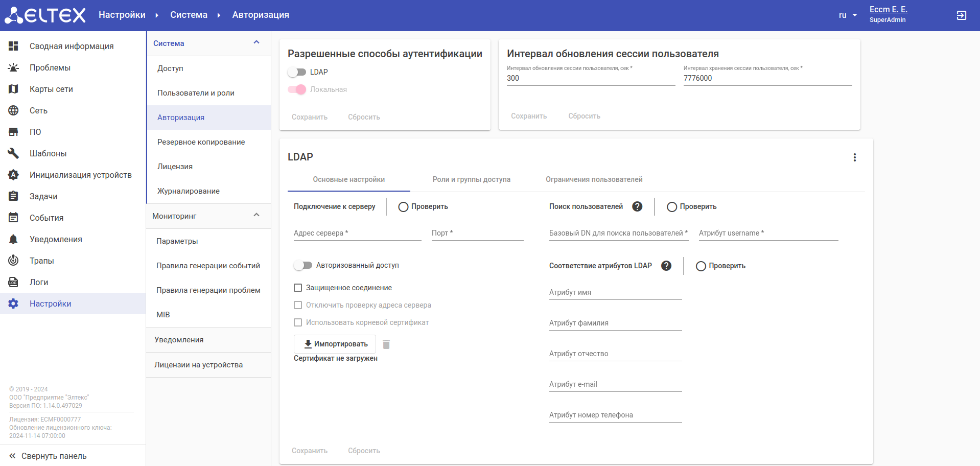
Task: Open Резервное копирование menu item
Action: click(201, 142)
